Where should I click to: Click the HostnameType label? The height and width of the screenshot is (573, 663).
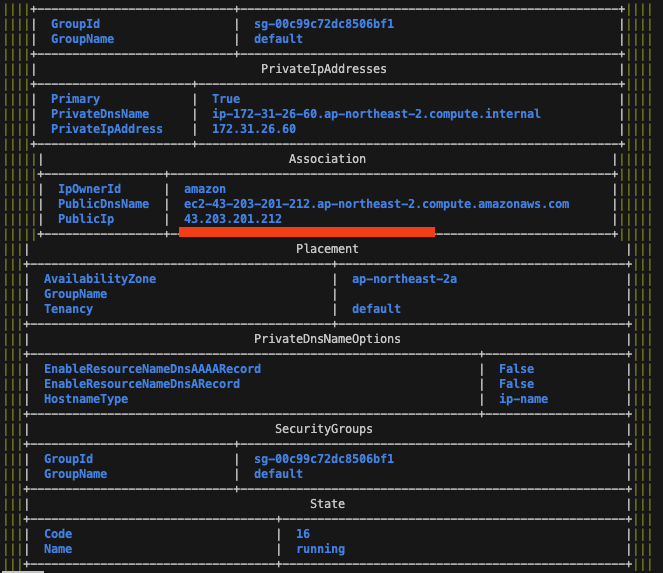tap(86, 399)
